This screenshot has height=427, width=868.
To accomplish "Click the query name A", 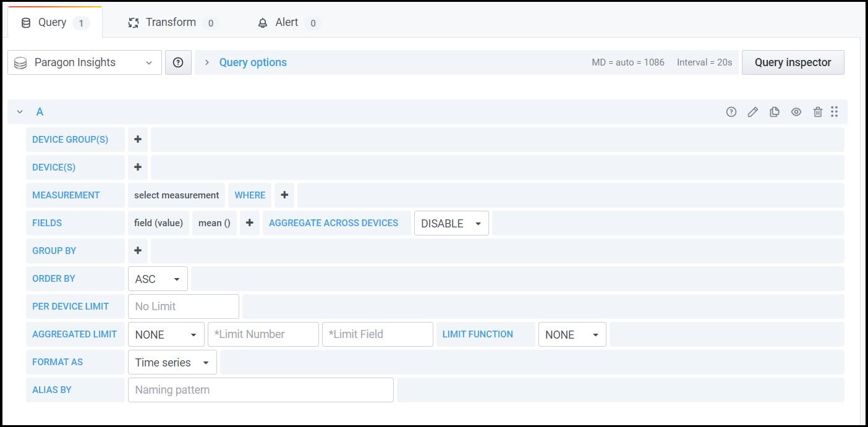I will (40, 112).
